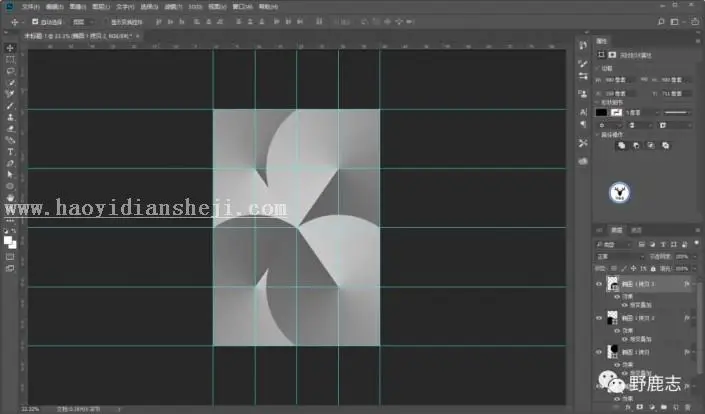Screen dimensions: 705x414
Task: Toggle the layer filter on/off switch
Action: click(x=696, y=243)
